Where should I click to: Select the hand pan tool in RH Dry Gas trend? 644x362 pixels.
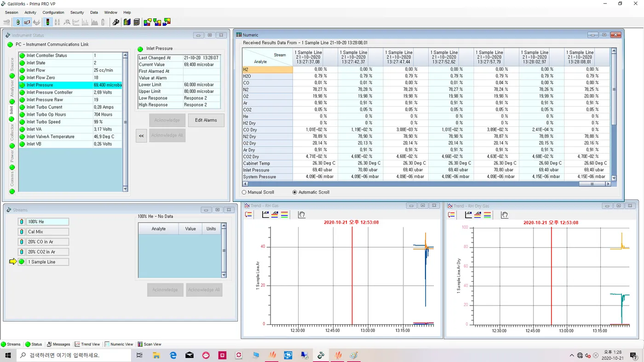505,215
